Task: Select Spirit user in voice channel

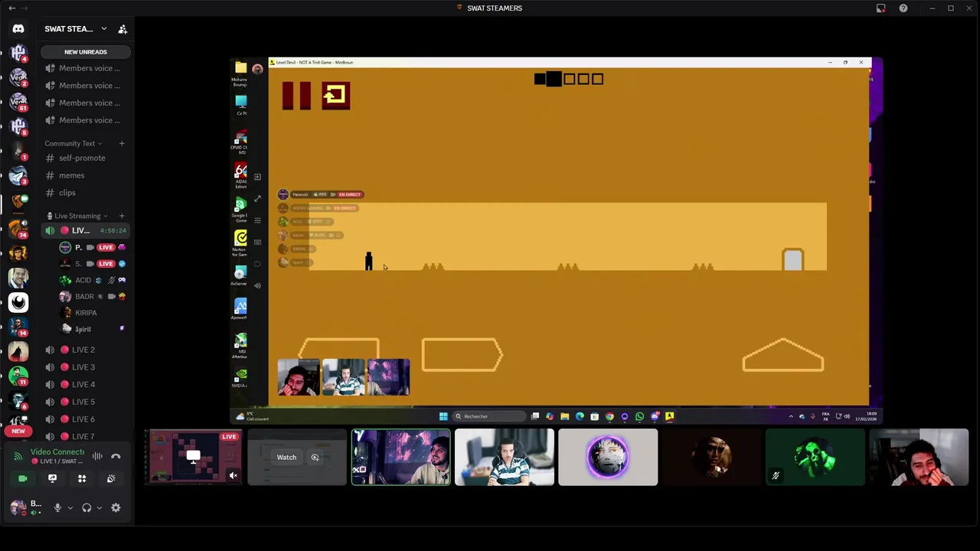Action: tap(92, 329)
